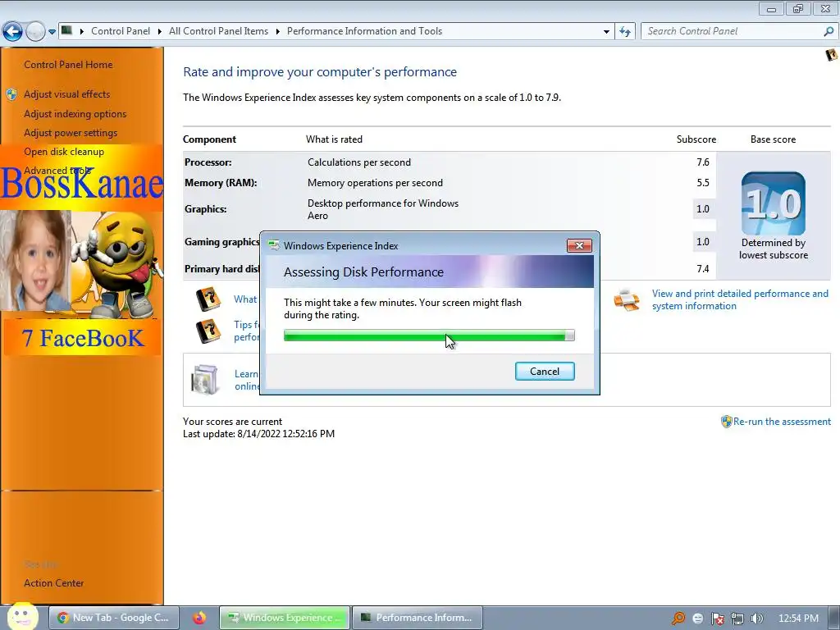Click the printer icon
Image resolution: width=840 pixels, height=630 pixels.
[x=626, y=300]
